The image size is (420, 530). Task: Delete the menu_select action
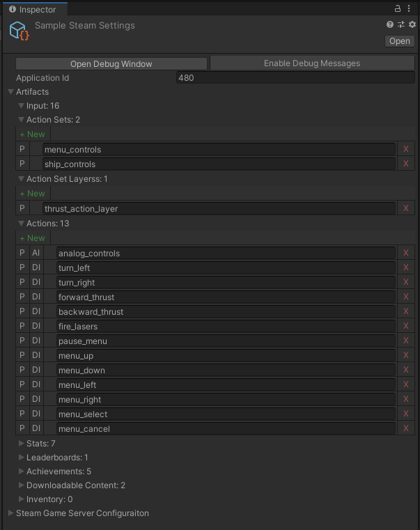point(406,414)
